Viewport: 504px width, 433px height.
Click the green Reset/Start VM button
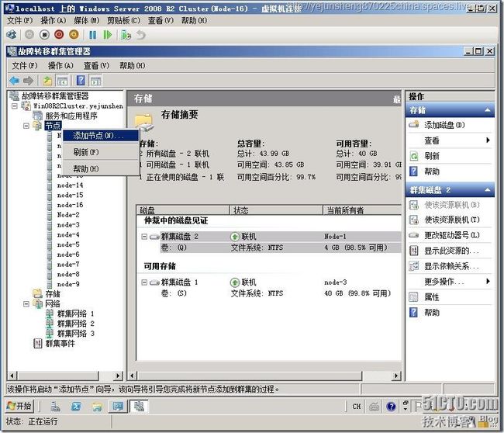click(x=107, y=35)
